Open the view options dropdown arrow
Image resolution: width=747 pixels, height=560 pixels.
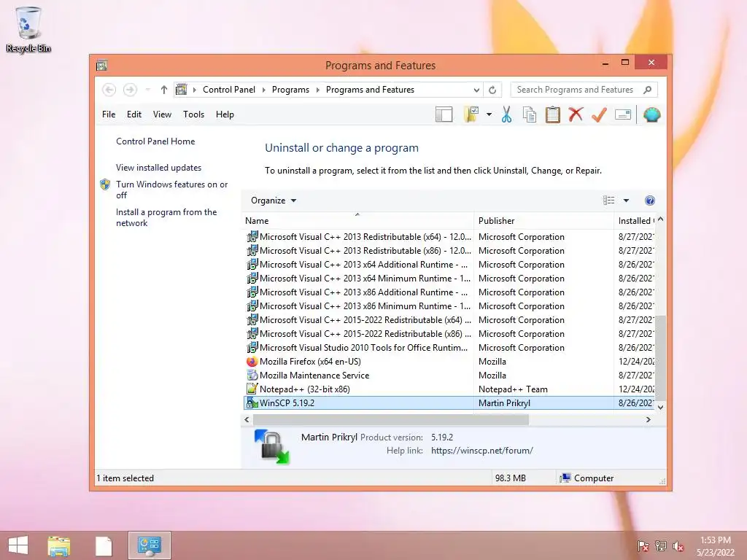[626, 201]
